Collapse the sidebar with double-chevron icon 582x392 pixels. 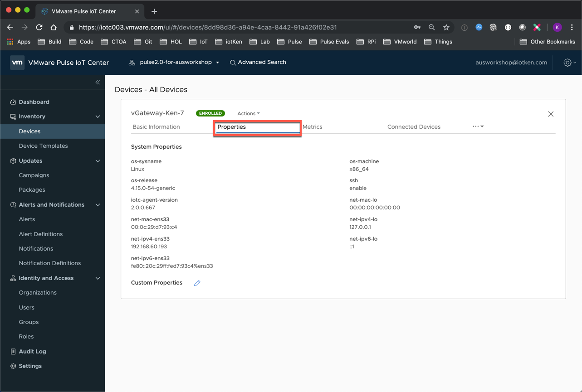pyautogui.click(x=98, y=82)
